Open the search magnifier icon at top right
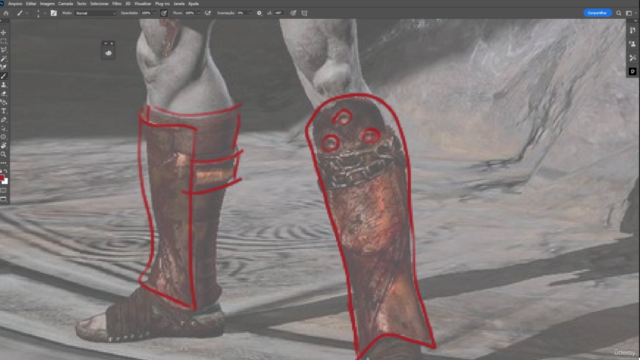 [x=619, y=13]
